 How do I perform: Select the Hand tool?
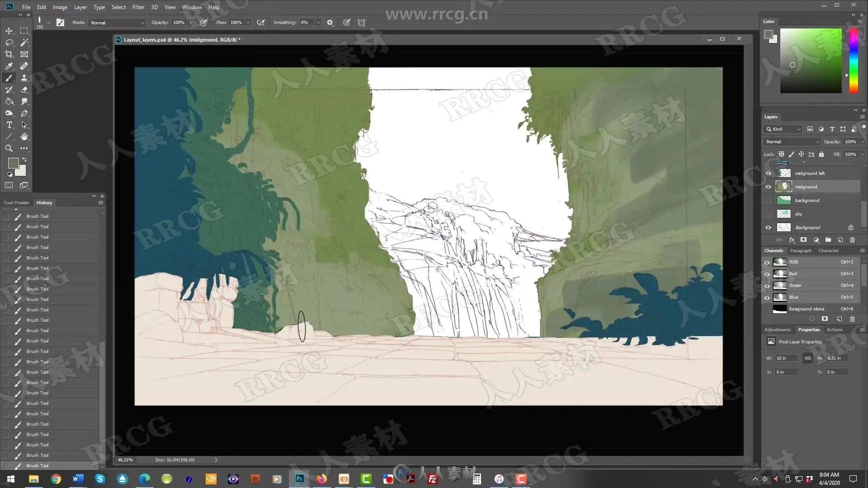pos(24,136)
